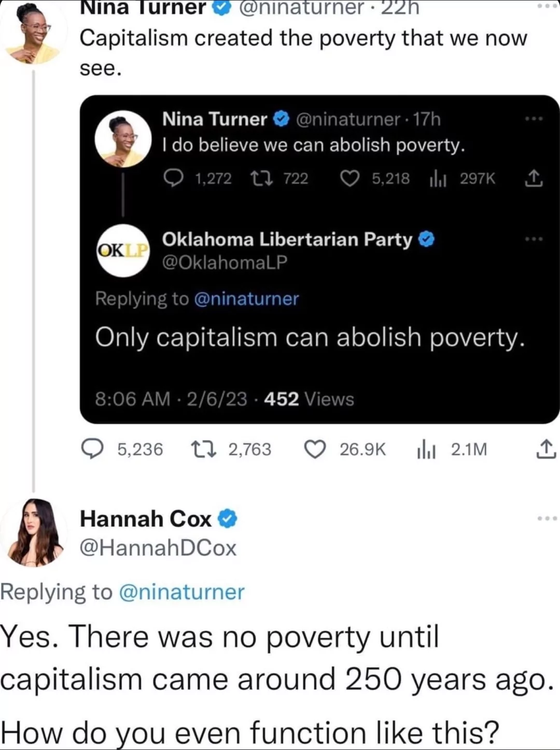Click heart icon with 5,218 likes
This screenshot has height=750, width=560.
pyautogui.click(x=350, y=178)
